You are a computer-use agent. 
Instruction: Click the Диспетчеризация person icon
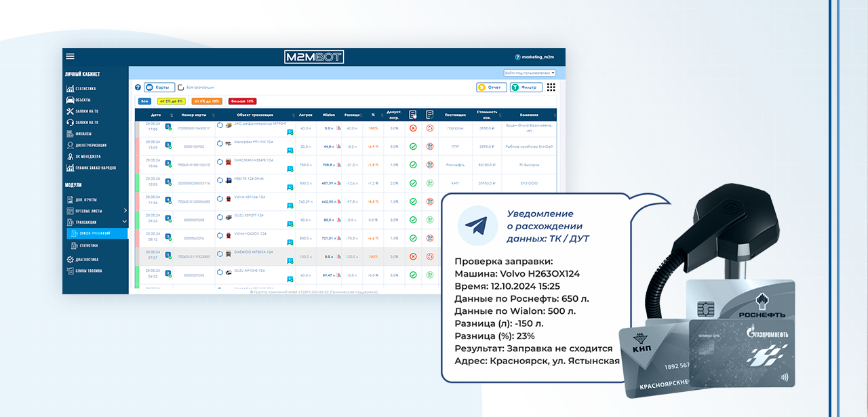point(70,145)
